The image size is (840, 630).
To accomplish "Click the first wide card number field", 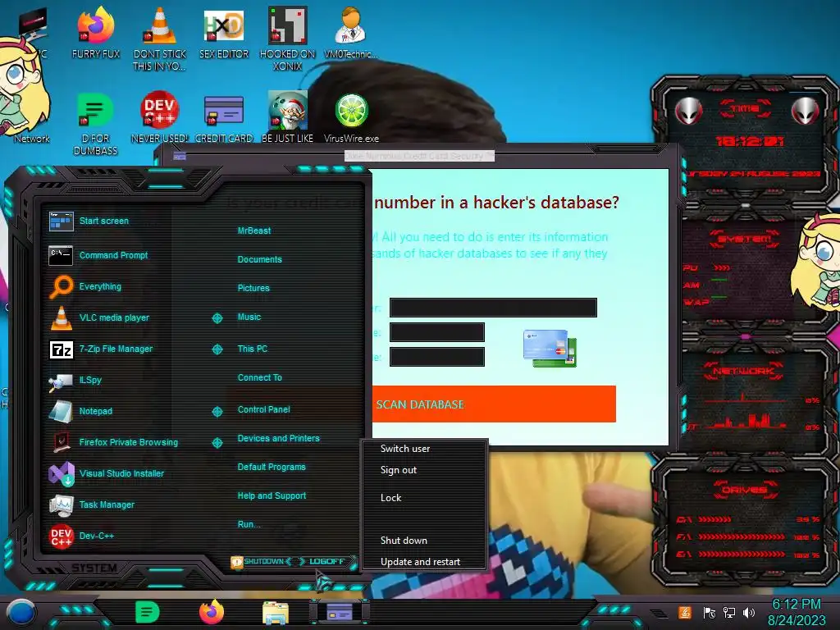I will 493,308.
